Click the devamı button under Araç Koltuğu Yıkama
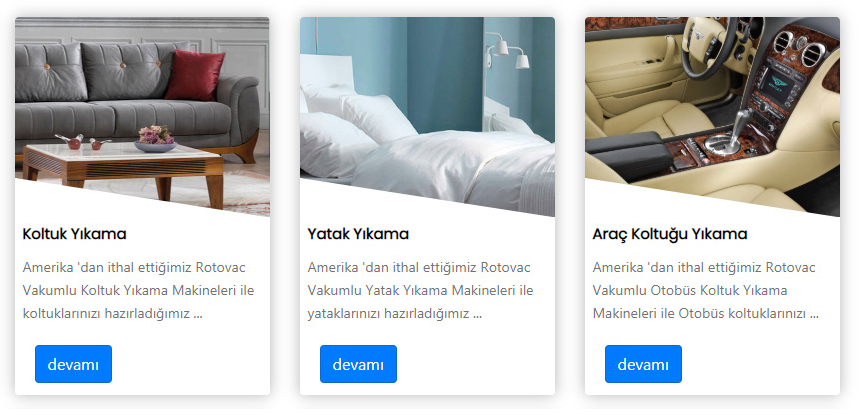Screen dimensions: 859x415 643,364
